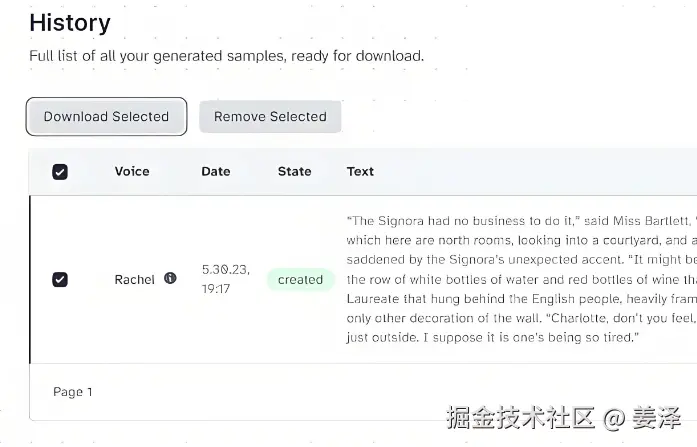Viewport: 697px width, 447px height.
Task: Click the State column header
Action: [294, 172]
